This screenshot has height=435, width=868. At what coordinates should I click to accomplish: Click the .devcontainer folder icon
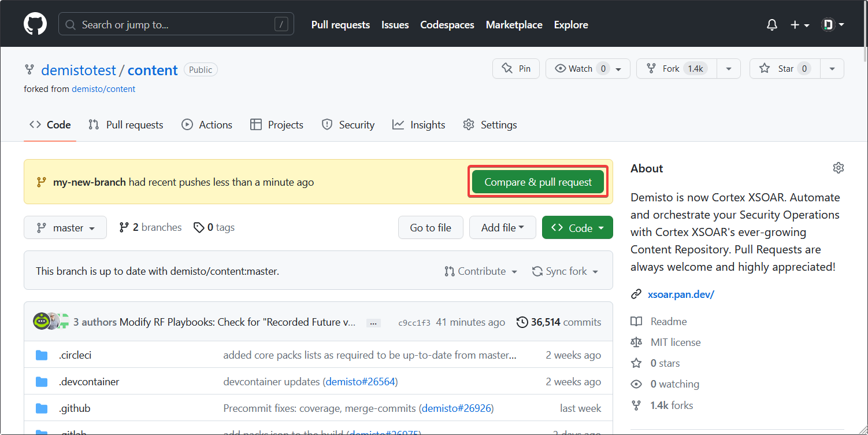(x=42, y=382)
